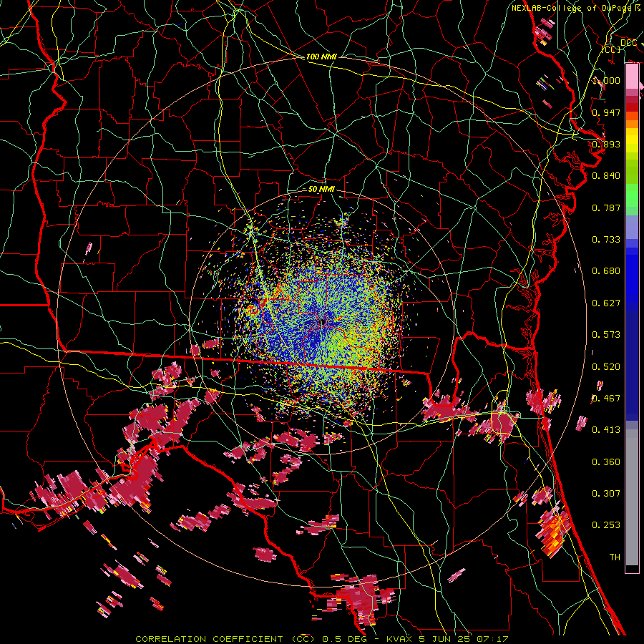Click the 1.000 legend value
644x644 pixels.
[x=606, y=80]
